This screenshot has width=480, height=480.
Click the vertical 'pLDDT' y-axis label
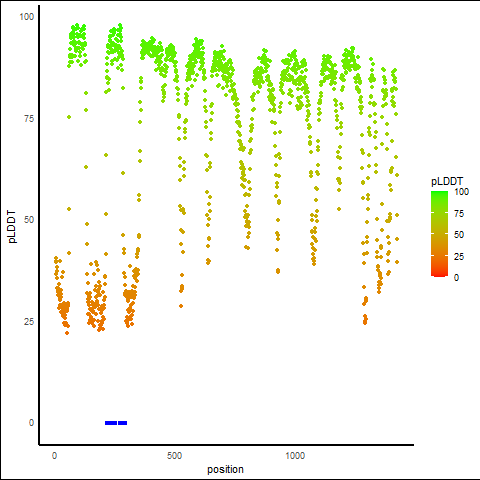12,227
